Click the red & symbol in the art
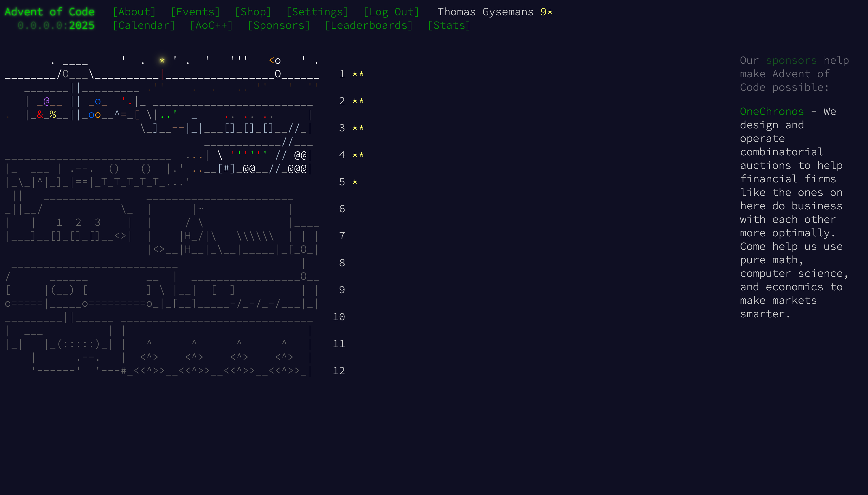This screenshot has height=495, width=868. (x=40, y=115)
